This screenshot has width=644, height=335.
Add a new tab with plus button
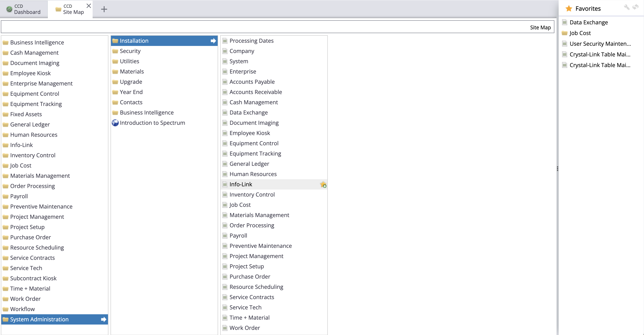tap(104, 9)
